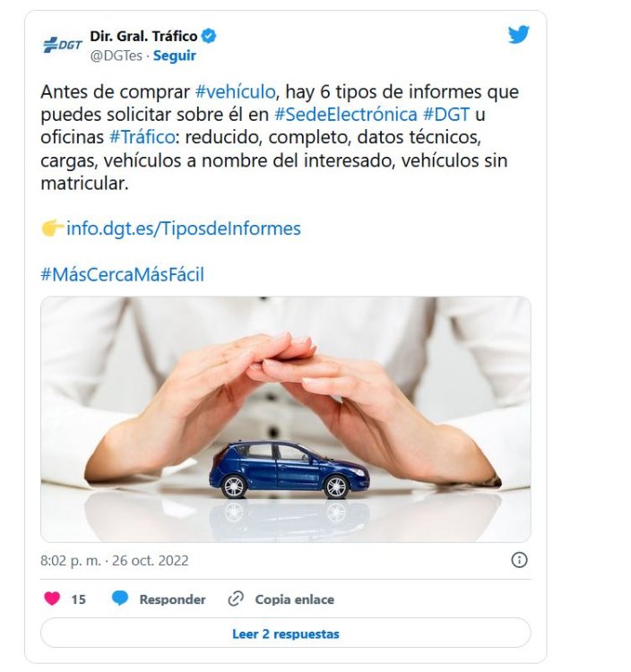
Task: Click the Leer 2 respuestas button
Action: (x=286, y=633)
